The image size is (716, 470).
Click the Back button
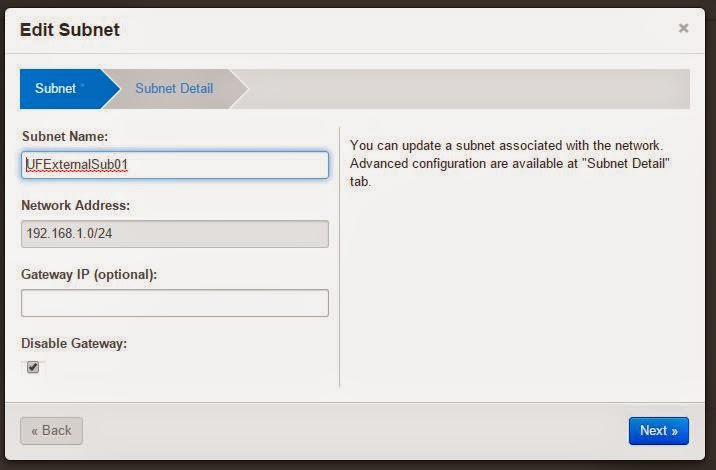(52, 431)
